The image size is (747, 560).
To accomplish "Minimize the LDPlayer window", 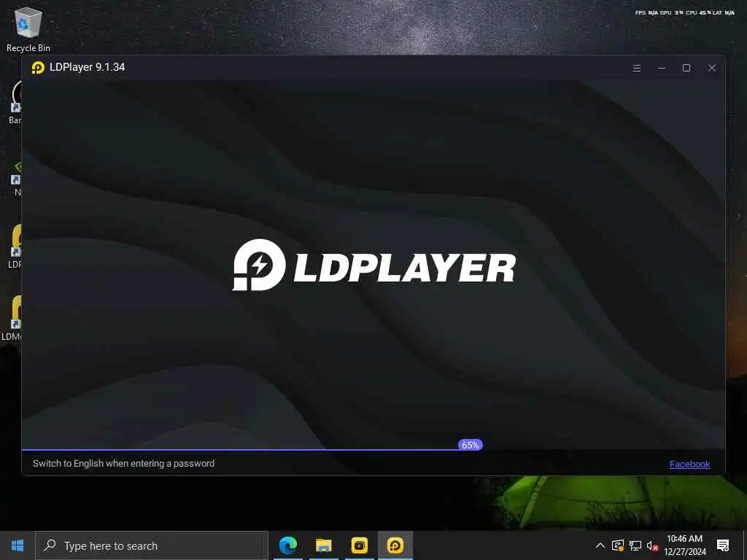I will point(661,68).
